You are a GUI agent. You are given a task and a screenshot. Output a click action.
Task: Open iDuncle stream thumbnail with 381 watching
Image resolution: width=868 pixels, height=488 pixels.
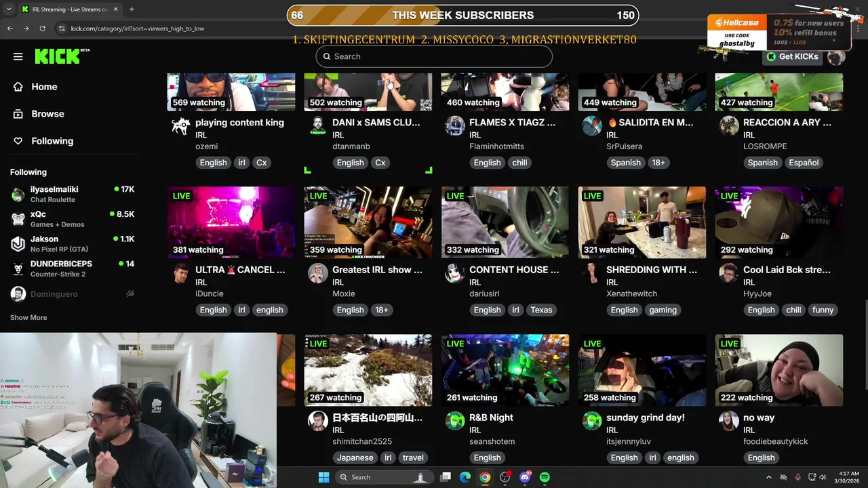pos(231,222)
